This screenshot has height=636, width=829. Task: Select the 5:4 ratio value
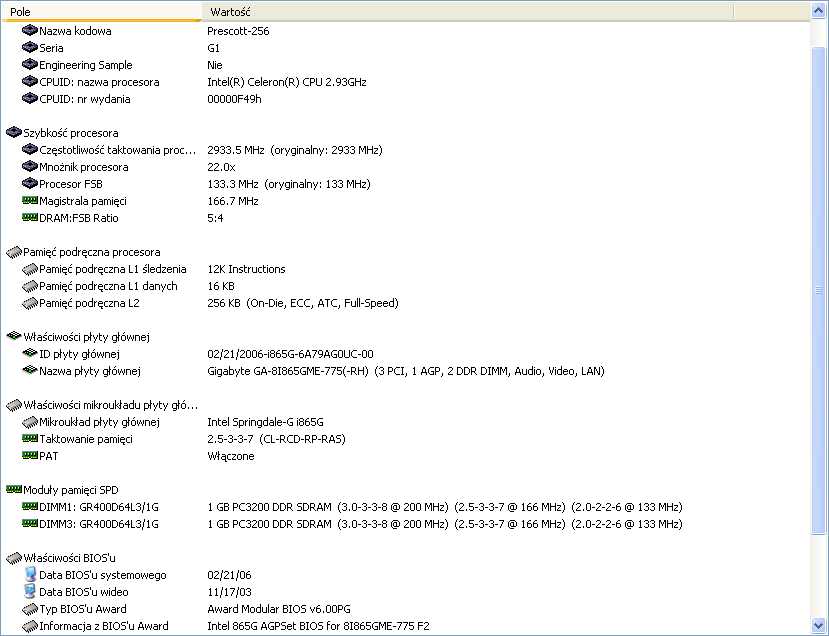point(215,218)
